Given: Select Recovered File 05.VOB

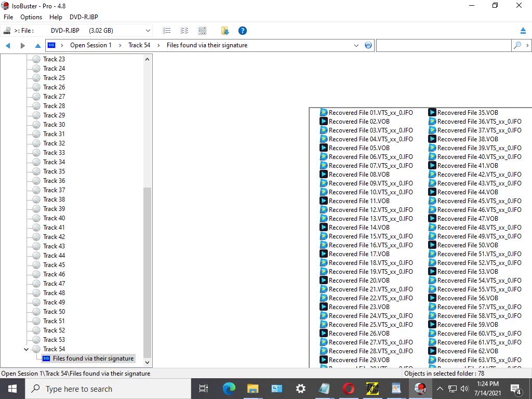Looking at the screenshot, I should tap(359, 148).
